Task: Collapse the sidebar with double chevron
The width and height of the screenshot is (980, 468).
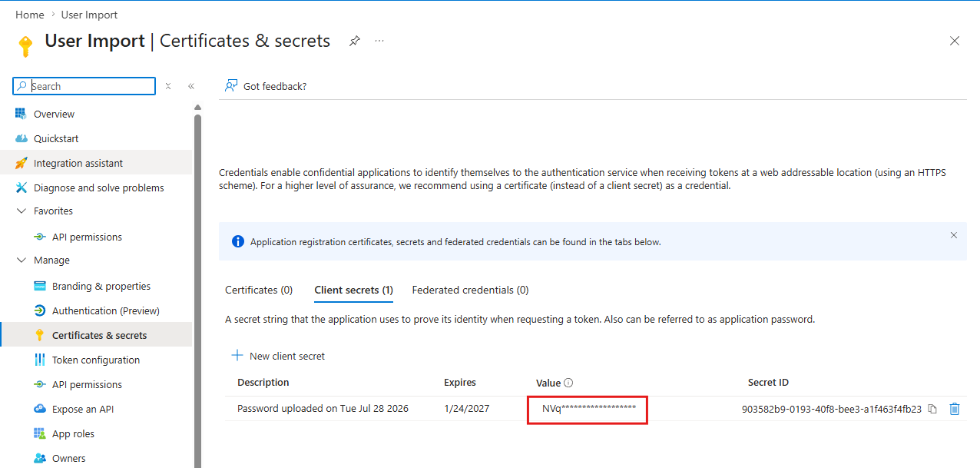Action: pos(191,86)
